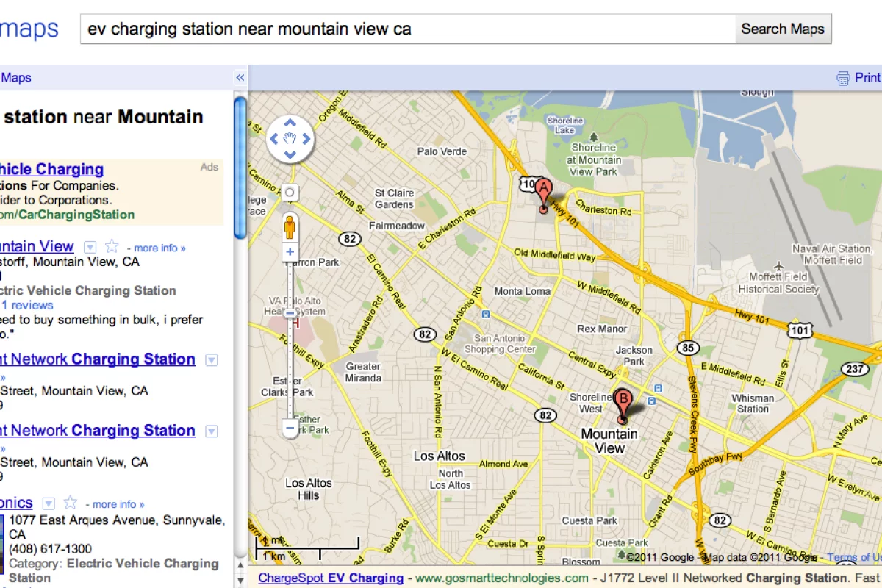The image size is (882, 588).
Task: Open dropdown next to second Network Charging Station
Action: (211, 431)
